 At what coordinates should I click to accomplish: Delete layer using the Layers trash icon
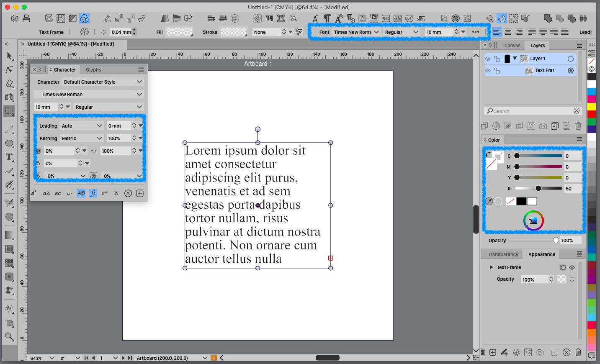pyautogui.click(x=578, y=126)
